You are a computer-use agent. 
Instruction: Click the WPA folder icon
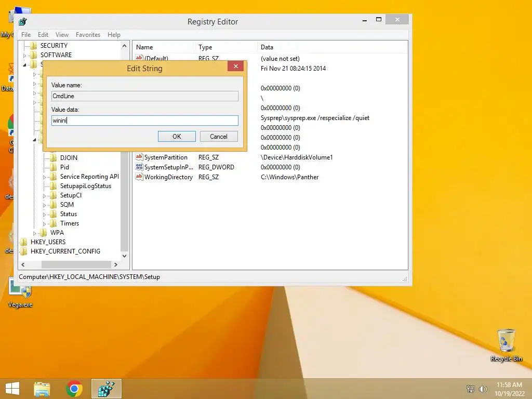44,233
